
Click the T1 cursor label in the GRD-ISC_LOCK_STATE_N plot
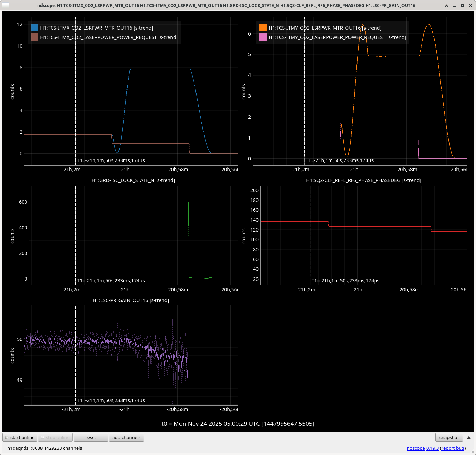(x=111, y=281)
